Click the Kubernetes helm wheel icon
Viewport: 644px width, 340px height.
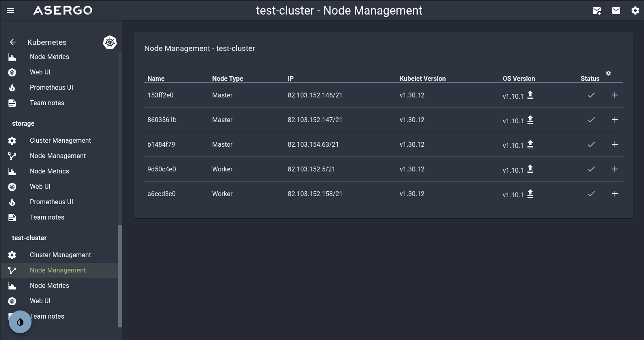pos(110,42)
